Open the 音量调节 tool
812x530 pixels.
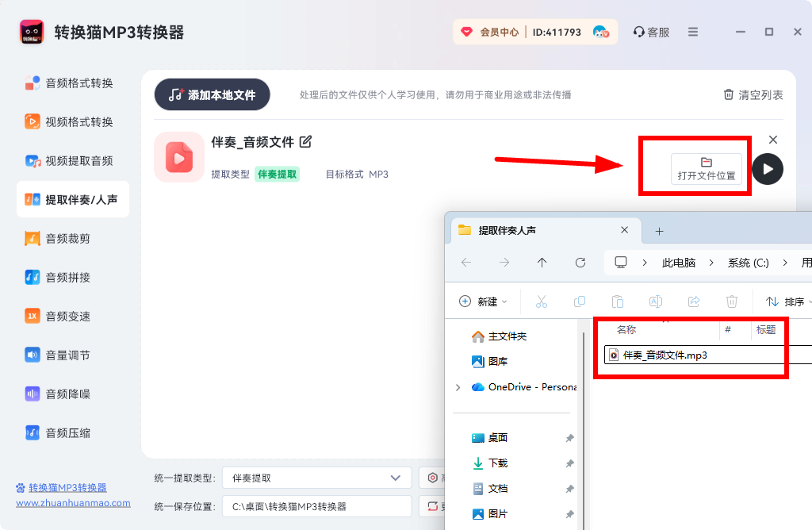[58, 355]
